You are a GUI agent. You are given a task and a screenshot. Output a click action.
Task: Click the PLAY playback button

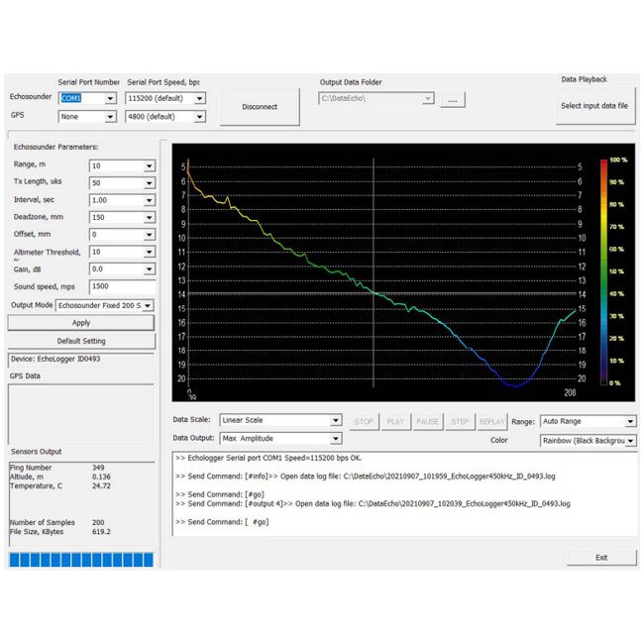point(396,422)
